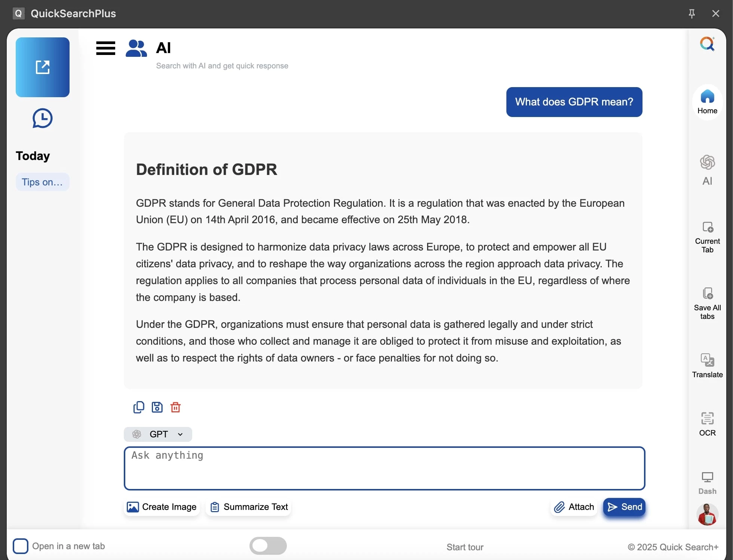Open new chat with blue external-link tile
This screenshot has height=560, width=733.
43,67
